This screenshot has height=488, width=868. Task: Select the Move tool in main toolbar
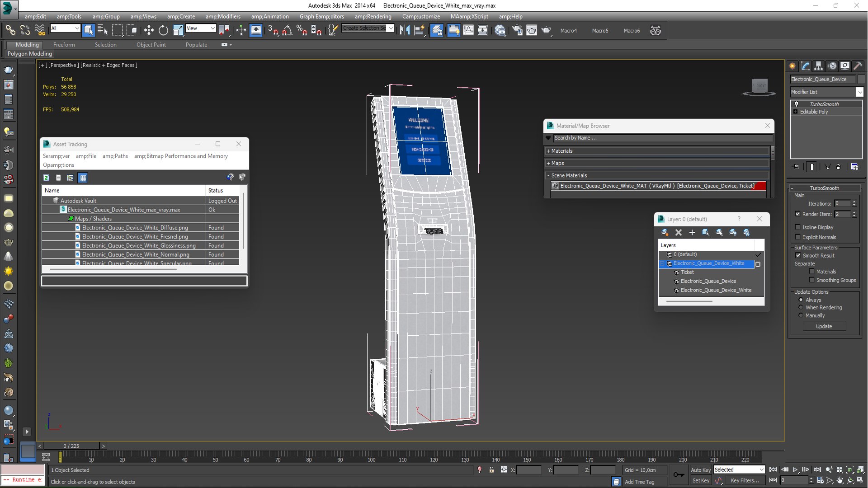(148, 30)
